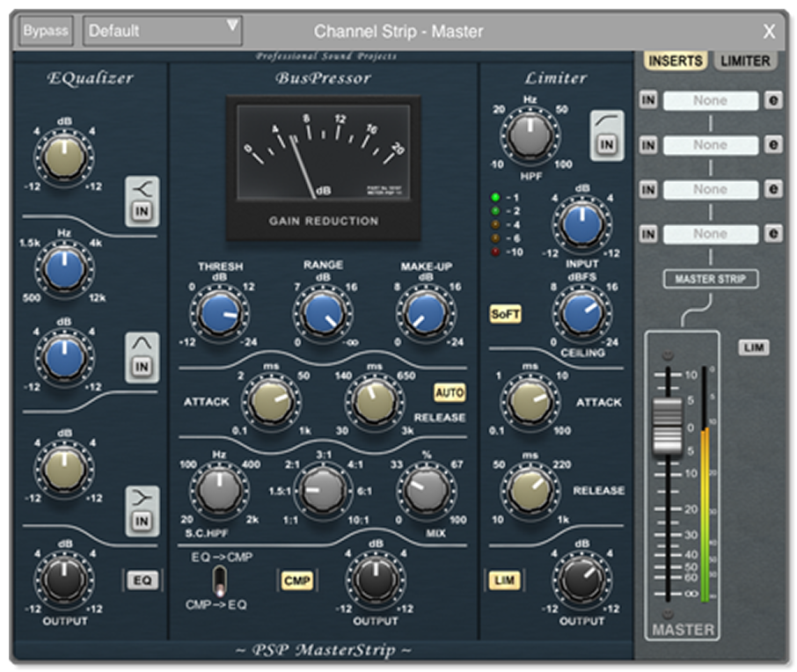This screenshot has width=797, height=672.
Task: Click the fourth insert slot's edit (e) icon
Action: click(773, 234)
